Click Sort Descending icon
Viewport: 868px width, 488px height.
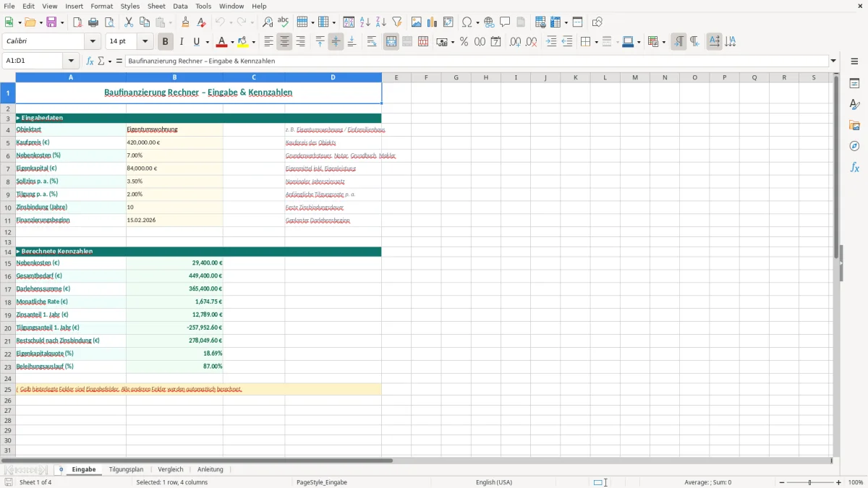(381, 22)
